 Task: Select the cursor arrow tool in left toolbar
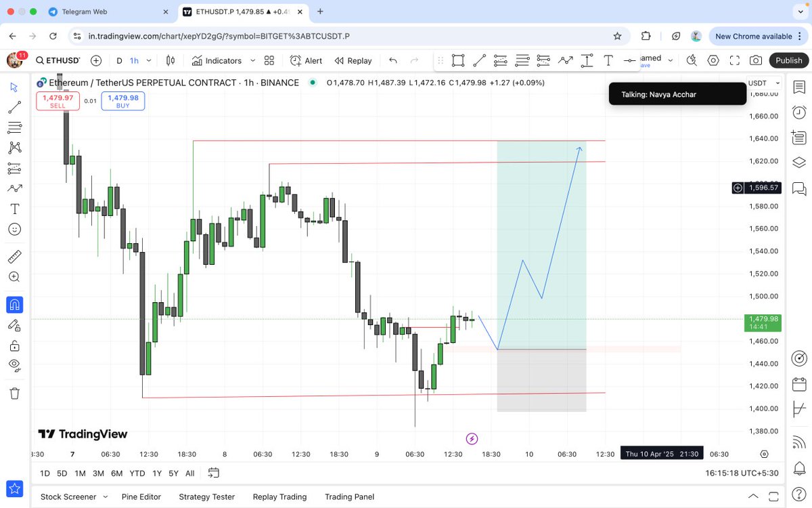tap(14, 87)
